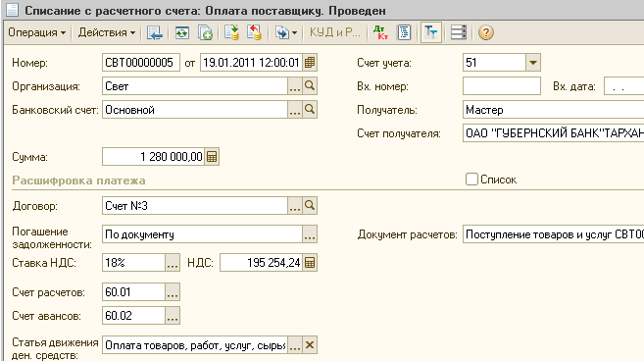Click the help question mark icon

pyautogui.click(x=485, y=32)
